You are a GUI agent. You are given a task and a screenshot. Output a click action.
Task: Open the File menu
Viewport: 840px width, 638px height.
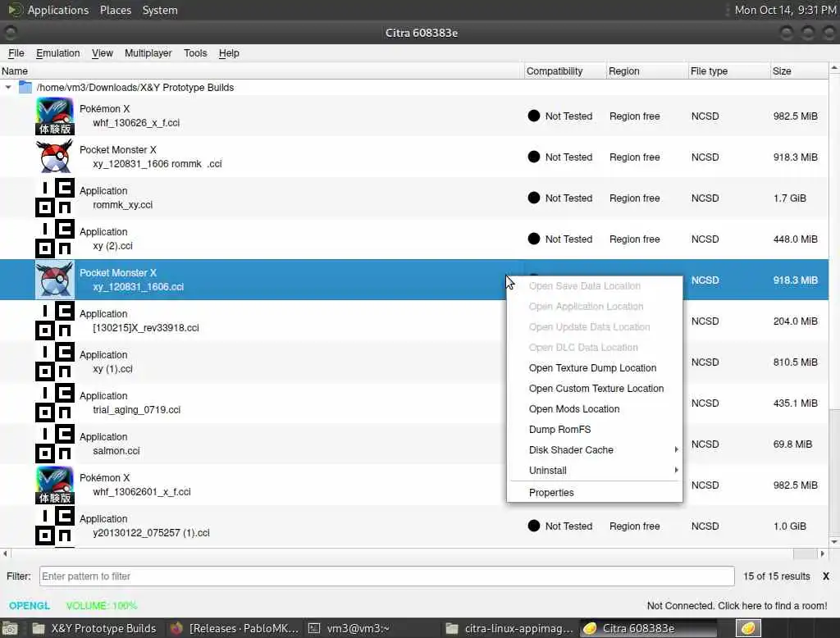tap(16, 53)
